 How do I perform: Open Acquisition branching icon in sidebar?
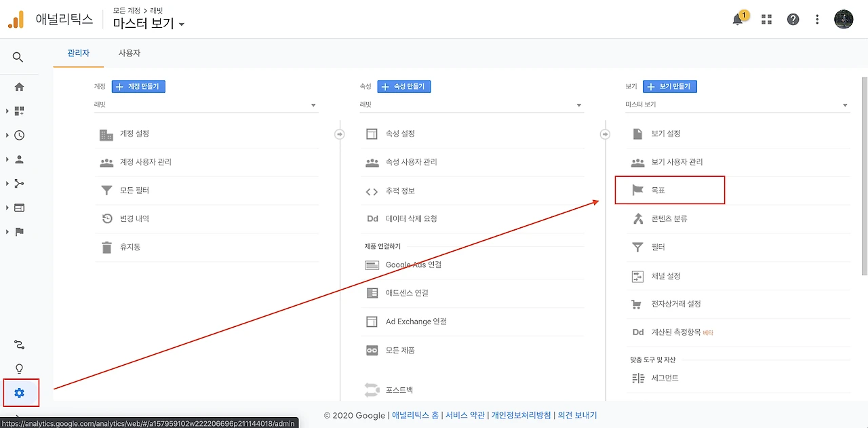click(x=19, y=183)
